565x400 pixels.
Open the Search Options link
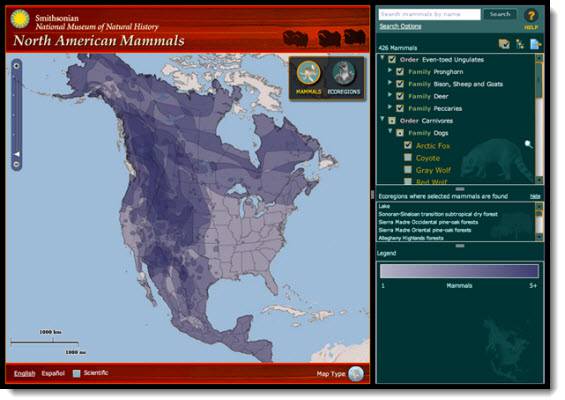pos(400,26)
